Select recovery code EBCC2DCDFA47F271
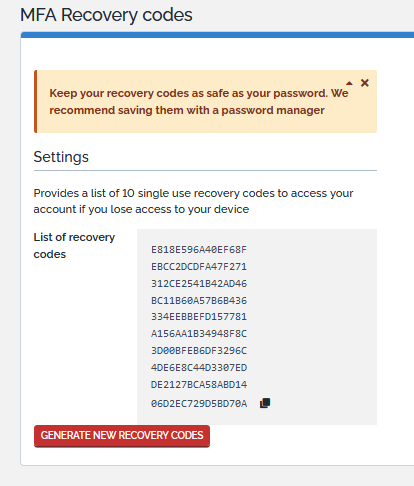 199,267
